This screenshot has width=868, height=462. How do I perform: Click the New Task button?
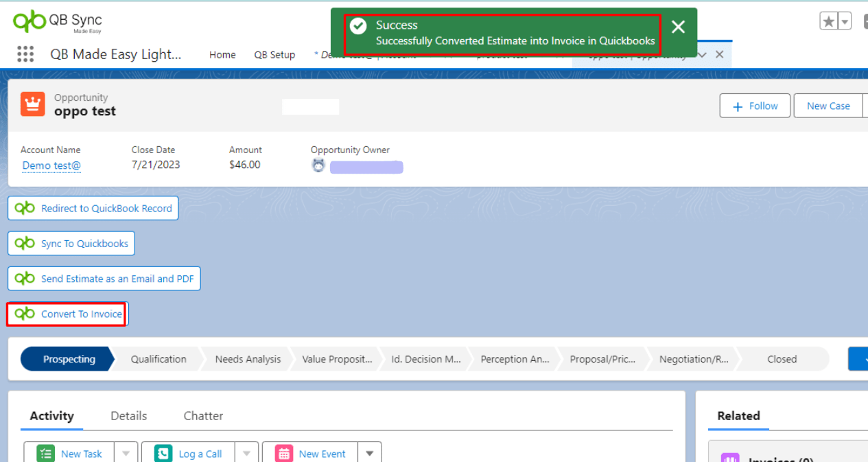(x=70, y=454)
